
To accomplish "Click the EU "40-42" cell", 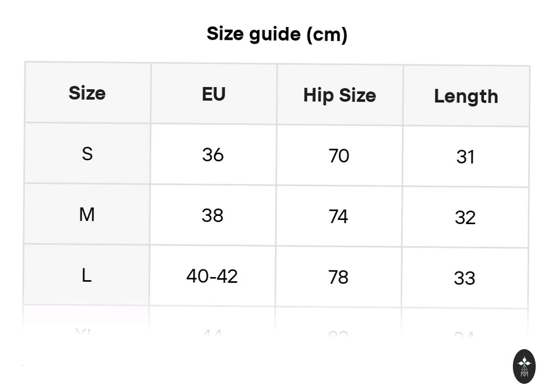I will (x=212, y=276).
